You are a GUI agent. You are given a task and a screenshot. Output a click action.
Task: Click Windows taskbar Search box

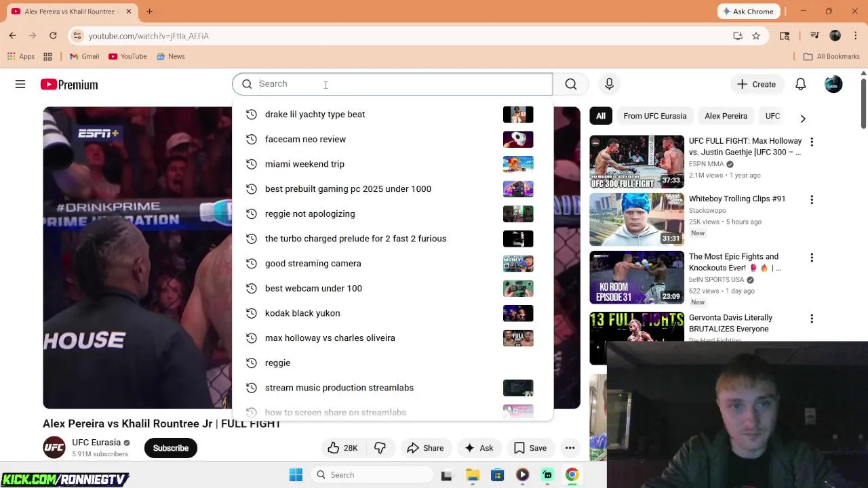click(x=373, y=475)
